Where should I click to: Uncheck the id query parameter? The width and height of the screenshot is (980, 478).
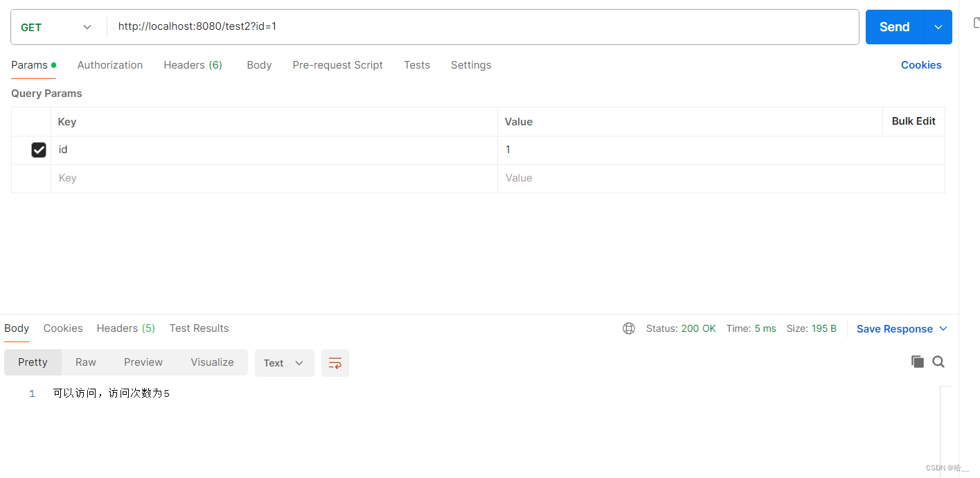[x=39, y=150]
